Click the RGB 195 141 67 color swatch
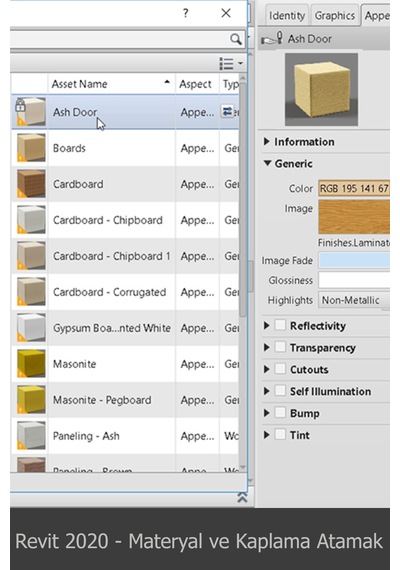400x570 pixels. click(354, 188)
